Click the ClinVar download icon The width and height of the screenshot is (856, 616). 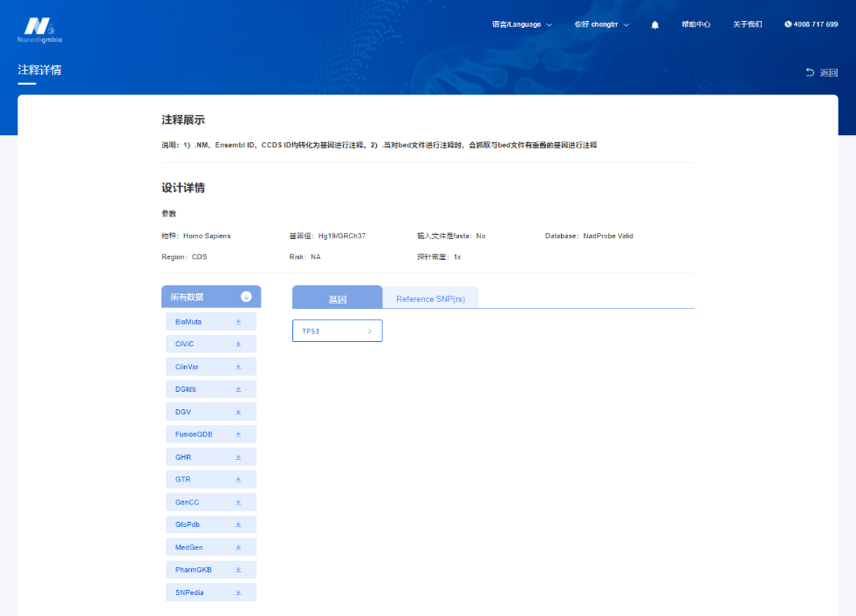tap(238, 367)
